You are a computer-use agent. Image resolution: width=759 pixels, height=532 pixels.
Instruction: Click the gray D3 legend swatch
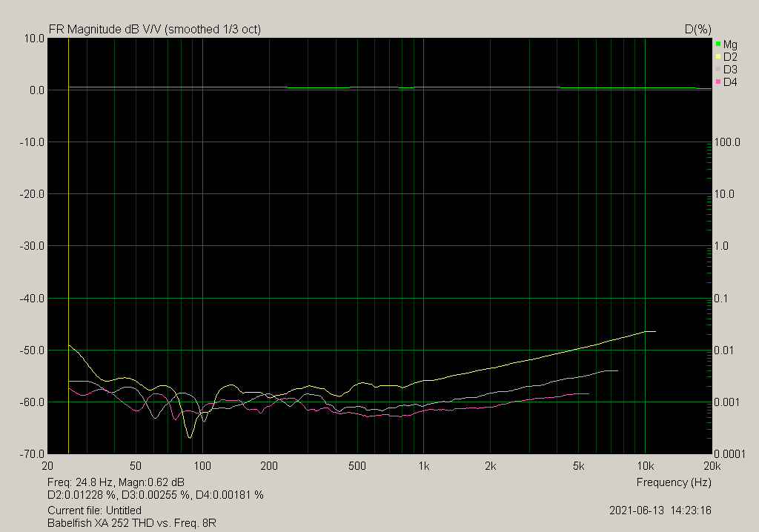coord(718,69)
